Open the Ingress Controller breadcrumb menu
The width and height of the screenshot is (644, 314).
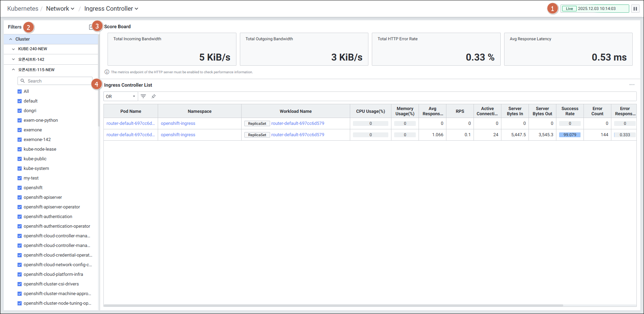(x=111, y=9)
